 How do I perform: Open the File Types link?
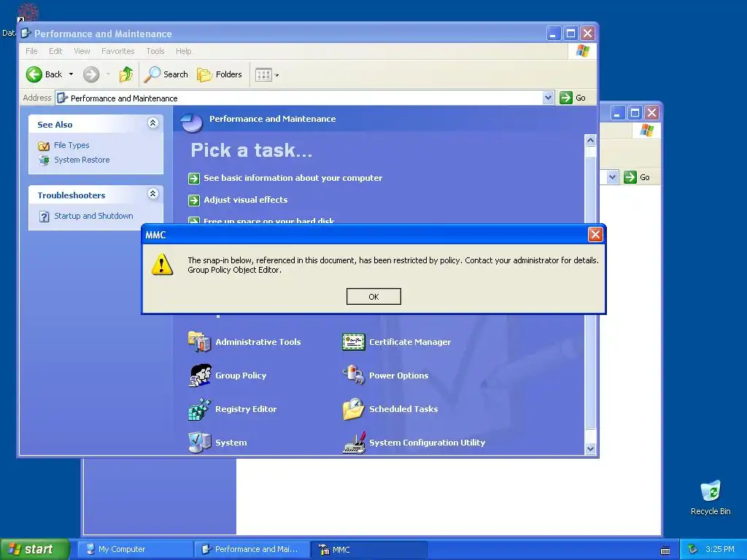click(x=71, y=145)
